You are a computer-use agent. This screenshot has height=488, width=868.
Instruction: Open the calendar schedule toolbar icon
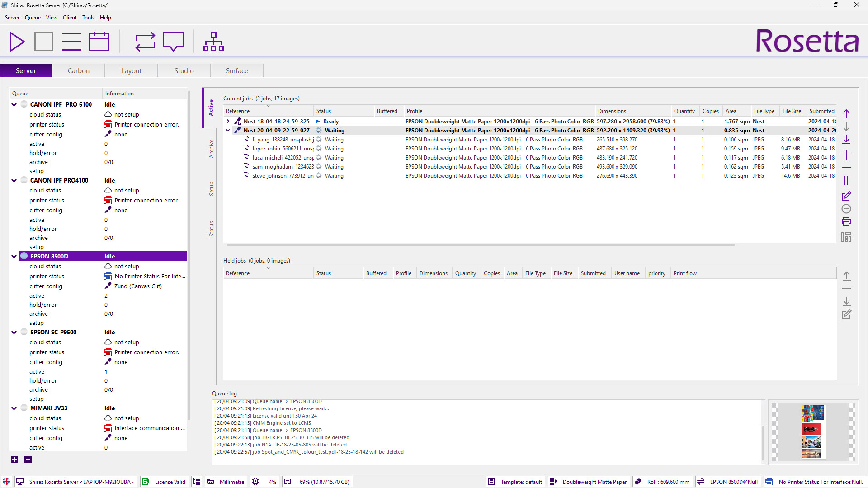tap(99, 42)
